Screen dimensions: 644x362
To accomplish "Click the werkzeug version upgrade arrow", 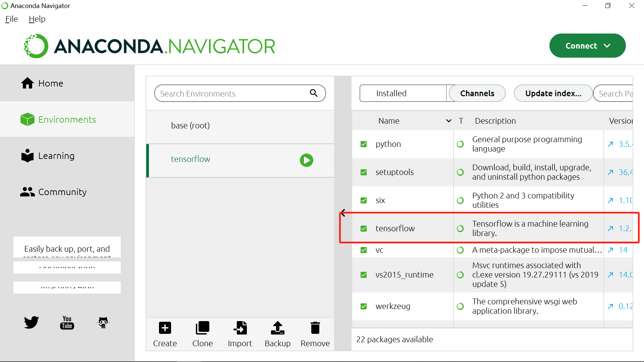I will pos(610,306).
